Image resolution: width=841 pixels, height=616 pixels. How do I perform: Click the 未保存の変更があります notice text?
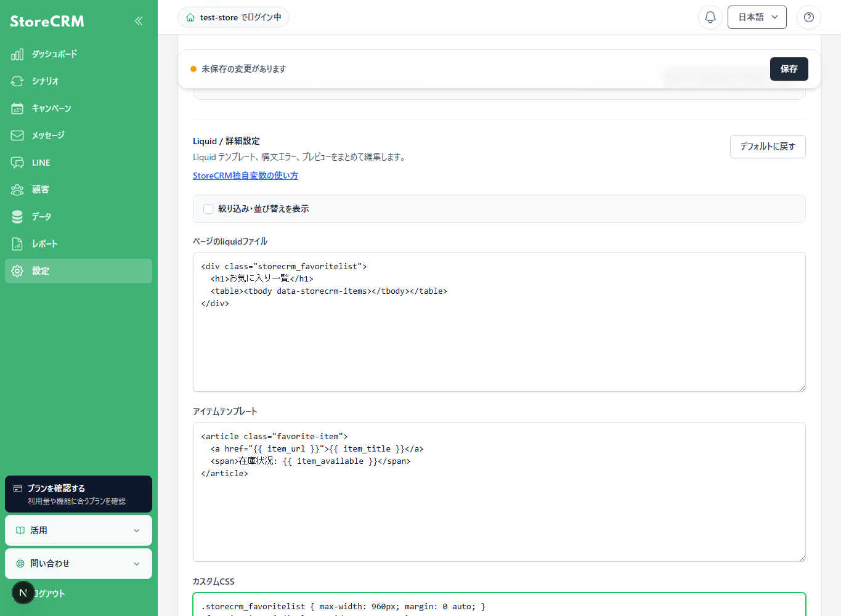(243, 69)
